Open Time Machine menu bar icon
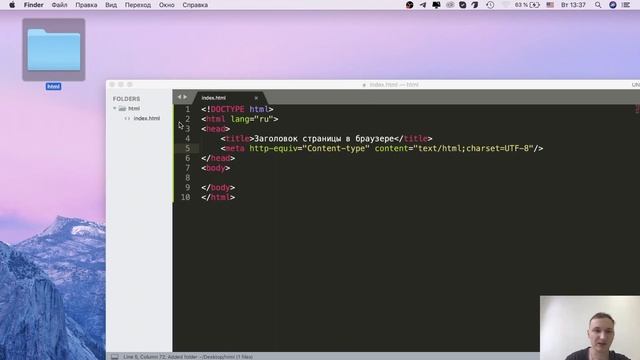This screenshot has width=640, height=360. [490, 5]
